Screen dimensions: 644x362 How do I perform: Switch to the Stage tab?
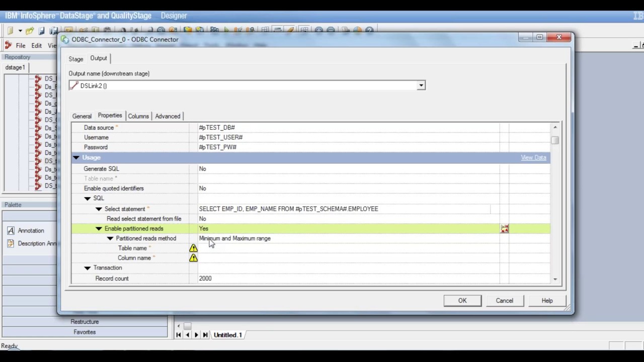76,59
